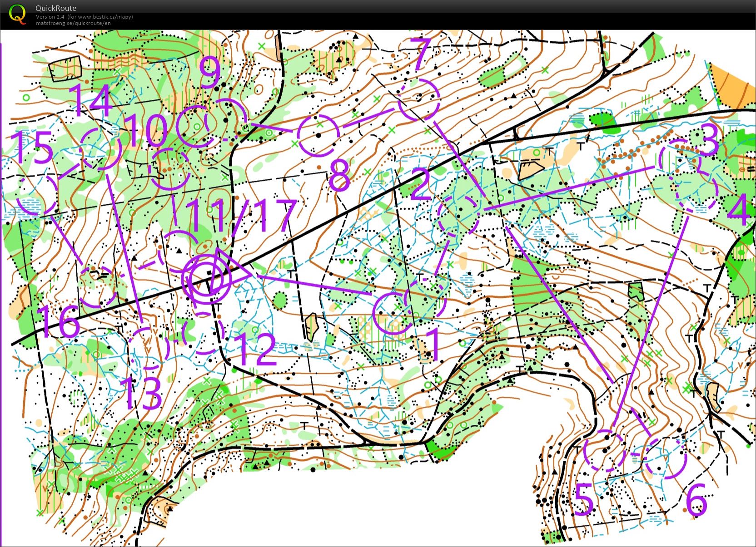
Task: Select control number 1 label
Action: [433, 345]
